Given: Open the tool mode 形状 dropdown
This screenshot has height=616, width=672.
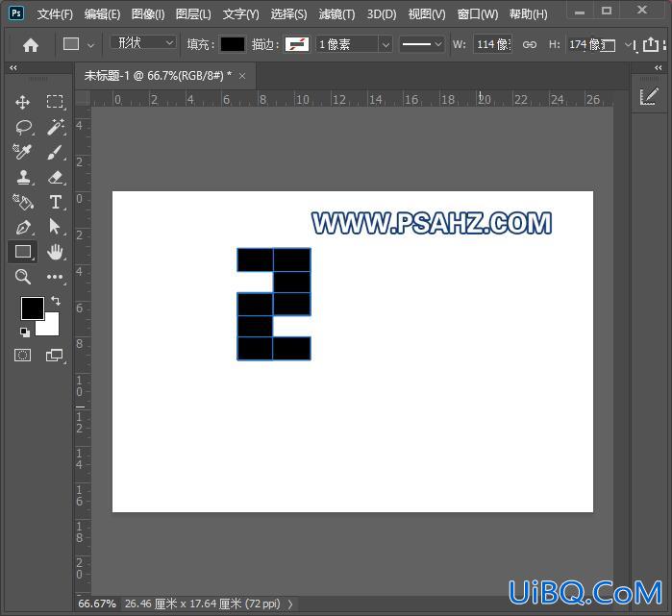Looking at the screenshot, I should coord(143,43).
